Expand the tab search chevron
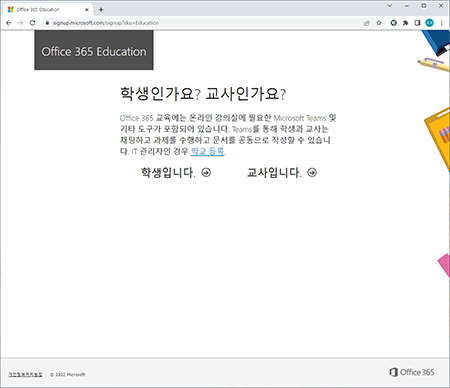The width and height of the screenshot is (450, 388). click(389, 6)
